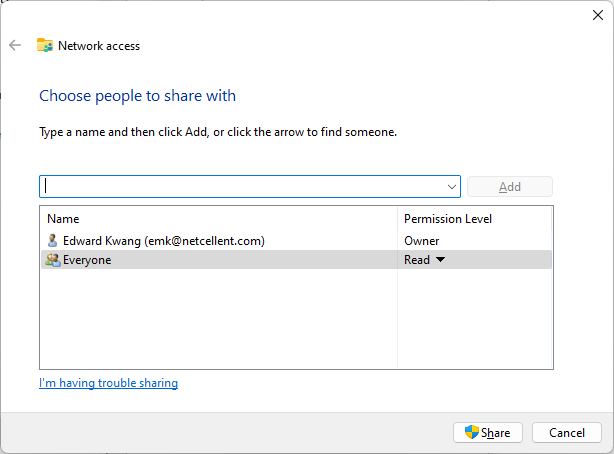Screen dimensions: 614x454
Task: Cancel the sharing dialog
Action: click(x=567, y=432)
